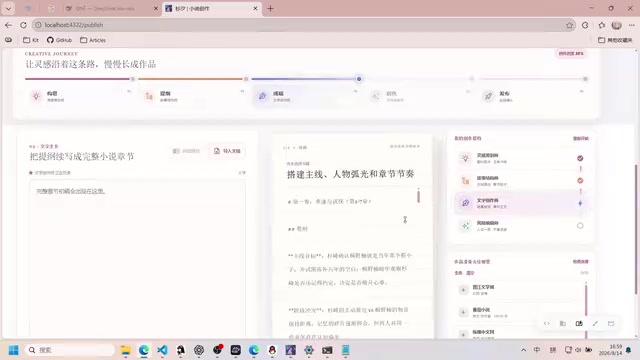Open the browser profile avatar
Viewport: 640px width, 360px height.
[616, 25]
